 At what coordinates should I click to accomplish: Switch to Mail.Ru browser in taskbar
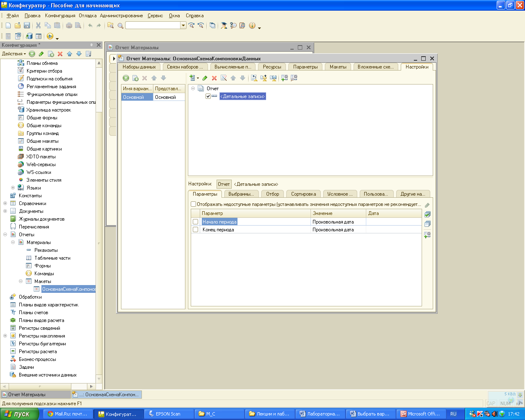68,414
